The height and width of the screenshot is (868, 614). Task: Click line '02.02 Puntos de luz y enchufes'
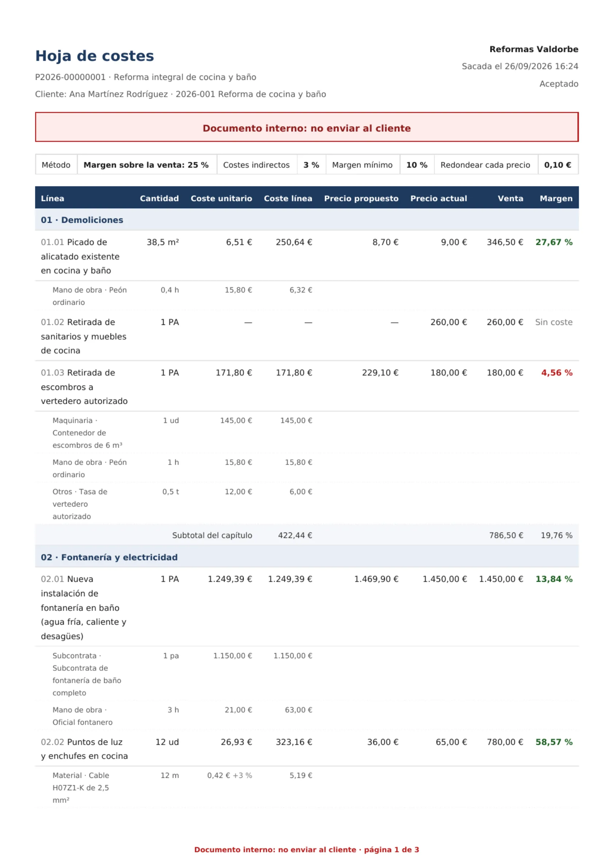[x=84, y=749]
